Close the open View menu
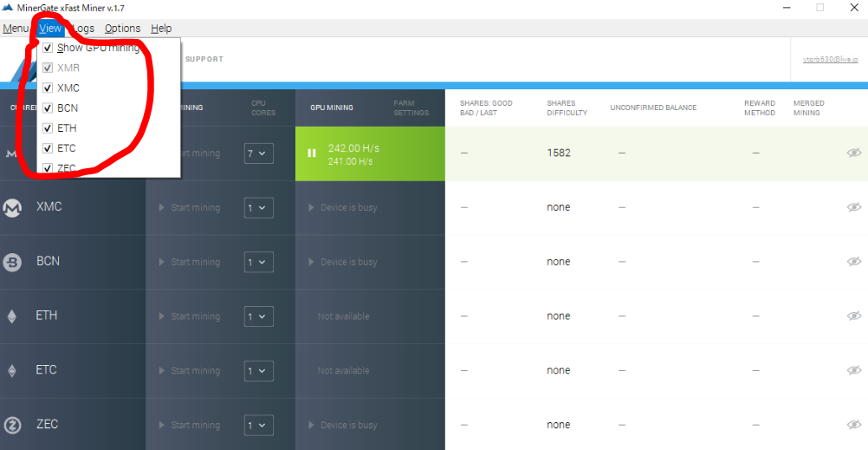Screen dimensions: 868x450 50,29
